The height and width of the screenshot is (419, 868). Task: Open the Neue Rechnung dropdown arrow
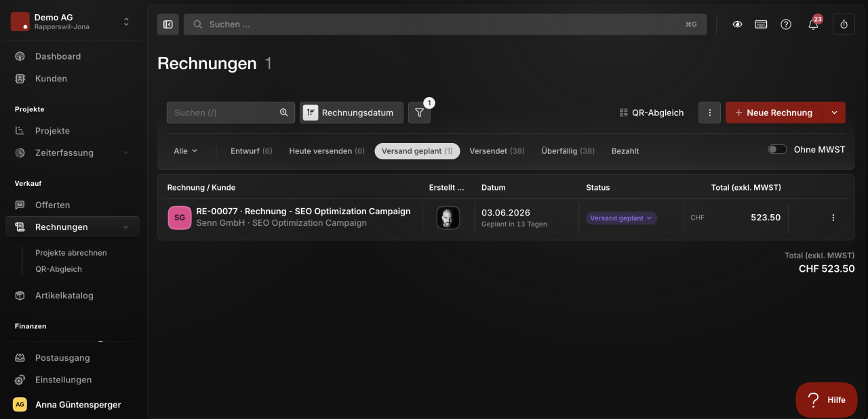(x=834, y=113)
